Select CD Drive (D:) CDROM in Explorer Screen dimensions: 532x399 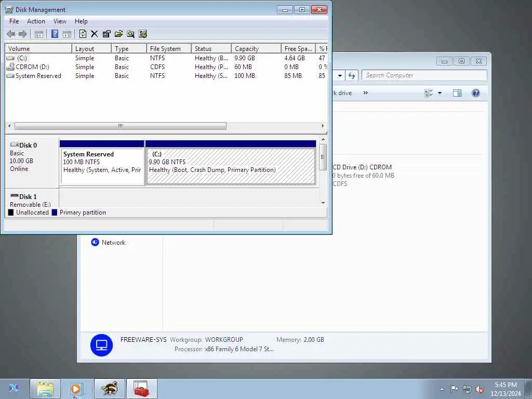363,175
